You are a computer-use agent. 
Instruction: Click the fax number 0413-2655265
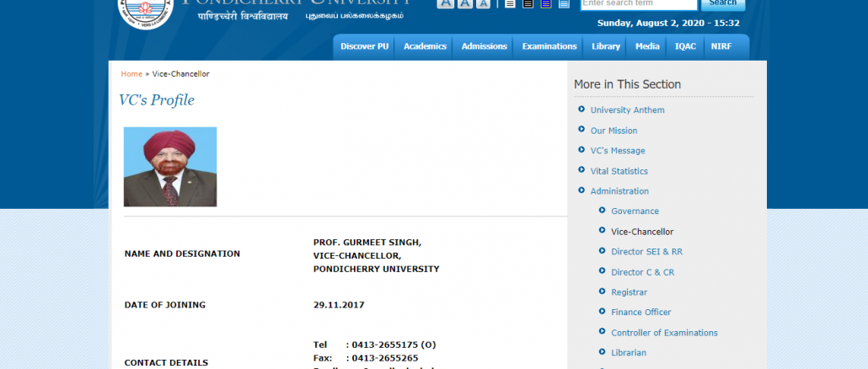[385, 358]
